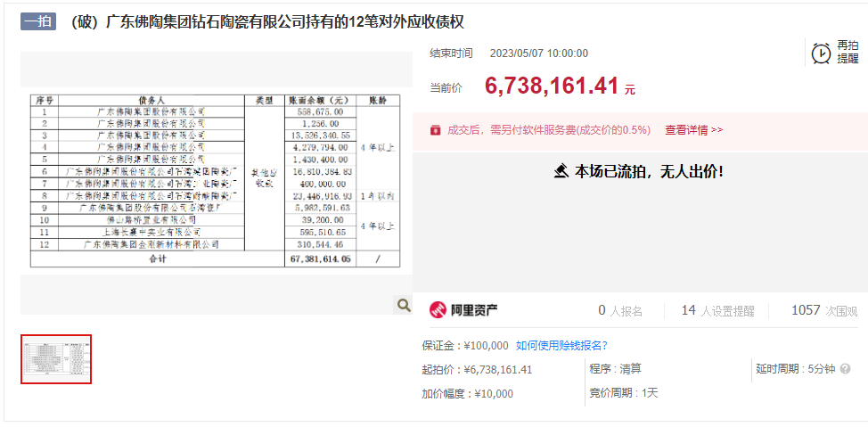Click the 阿里资产 logo
Image resolution: width=868 pixels, height=427 pixels.
464,310
